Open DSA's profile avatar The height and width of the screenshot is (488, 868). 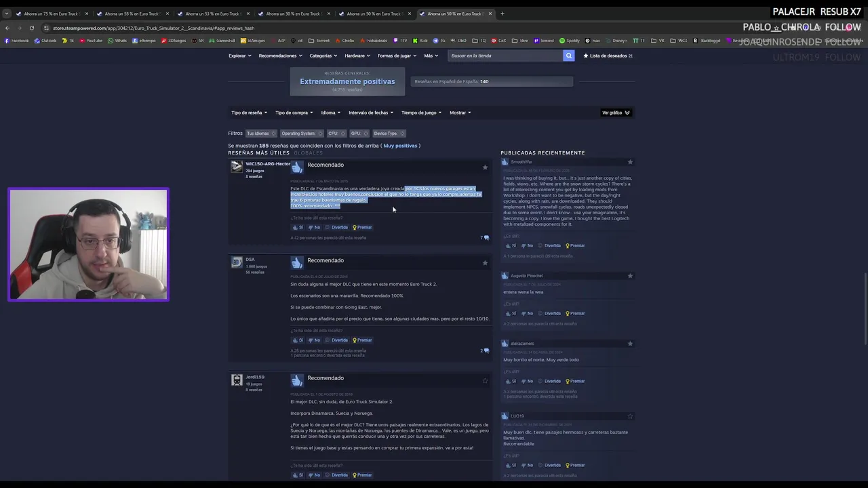(237, 262)
